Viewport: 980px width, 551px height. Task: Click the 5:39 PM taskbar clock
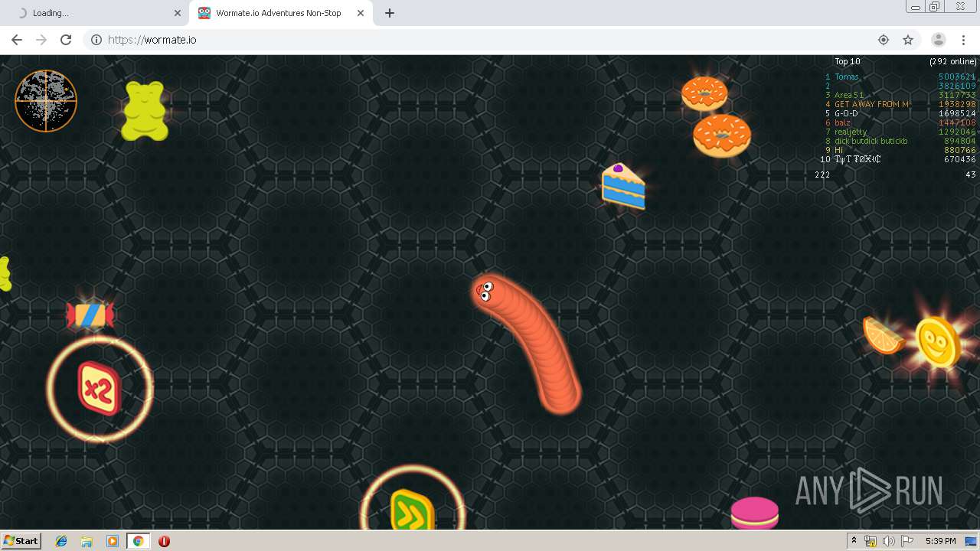tap(941, 541)
